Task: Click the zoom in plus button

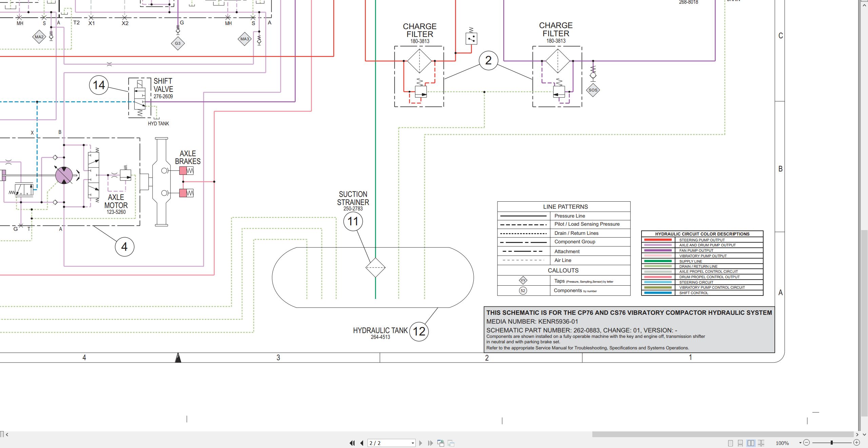Action: coord(856,443)
